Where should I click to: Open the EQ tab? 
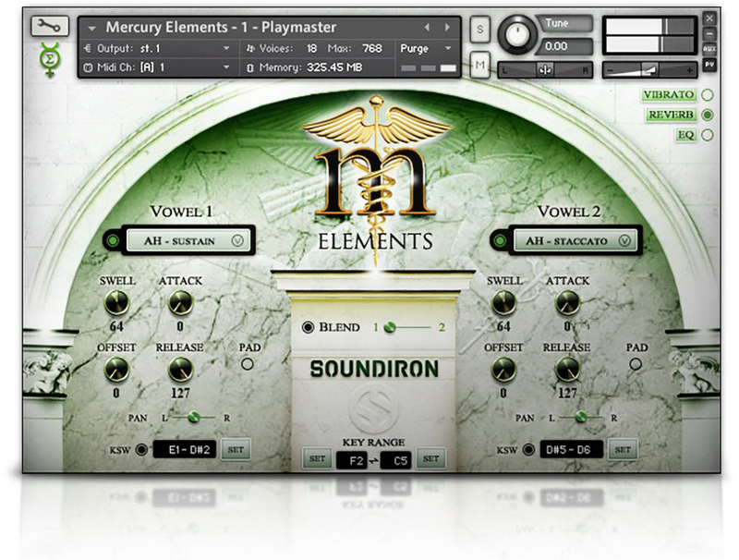pos(685,135)
